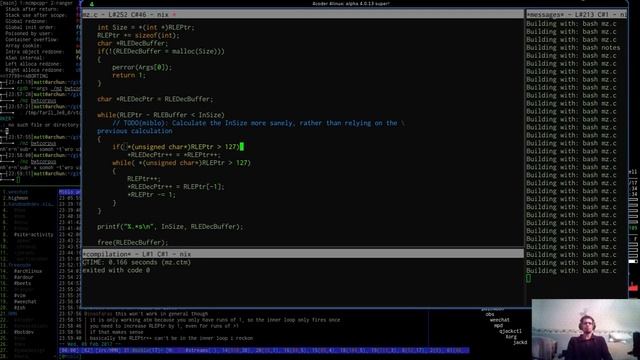
Task: Click 'return 1;' line in mz.c
Action: tap(129, 75)
